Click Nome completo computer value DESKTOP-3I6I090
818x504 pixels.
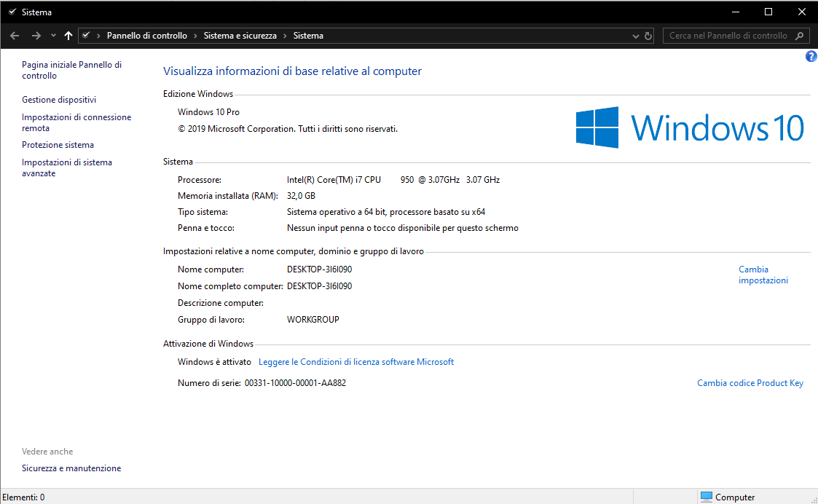click(319, 286)
